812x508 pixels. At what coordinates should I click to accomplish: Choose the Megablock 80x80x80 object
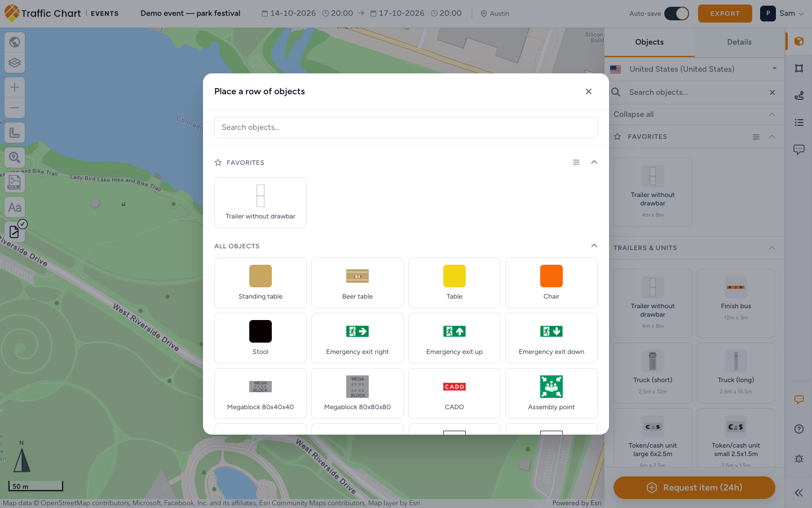(x=358, y=393)
